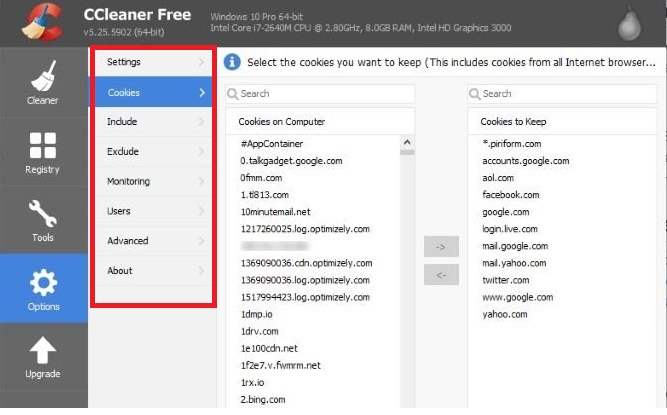Click the scroll up arrow in cookies list

[407, 142]
